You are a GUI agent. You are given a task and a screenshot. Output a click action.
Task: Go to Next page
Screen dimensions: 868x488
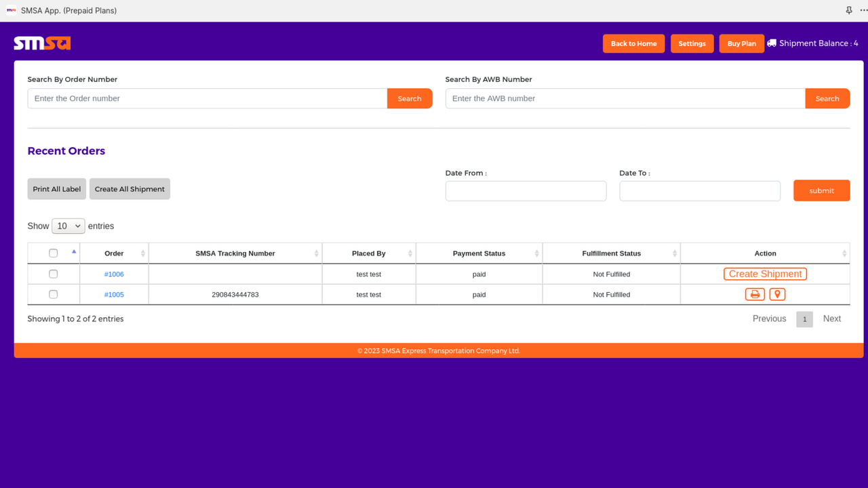coord(831,319)
